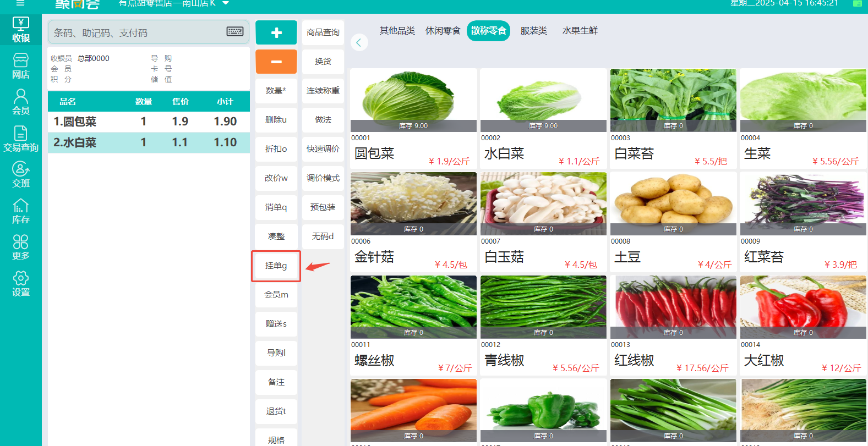Screen dimensions: 868x446
Task: Open the 更多 more sidebar icon
Action: click(21, 247)
